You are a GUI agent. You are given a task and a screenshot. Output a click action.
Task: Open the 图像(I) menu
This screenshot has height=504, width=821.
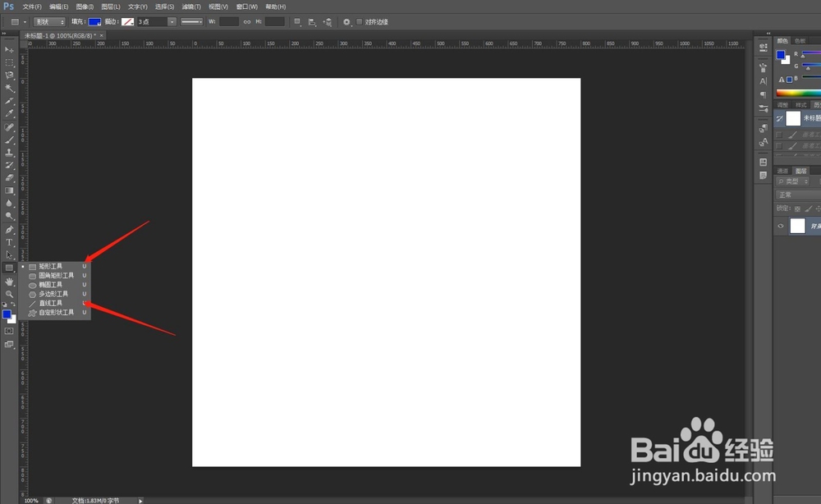click(85, 7)
